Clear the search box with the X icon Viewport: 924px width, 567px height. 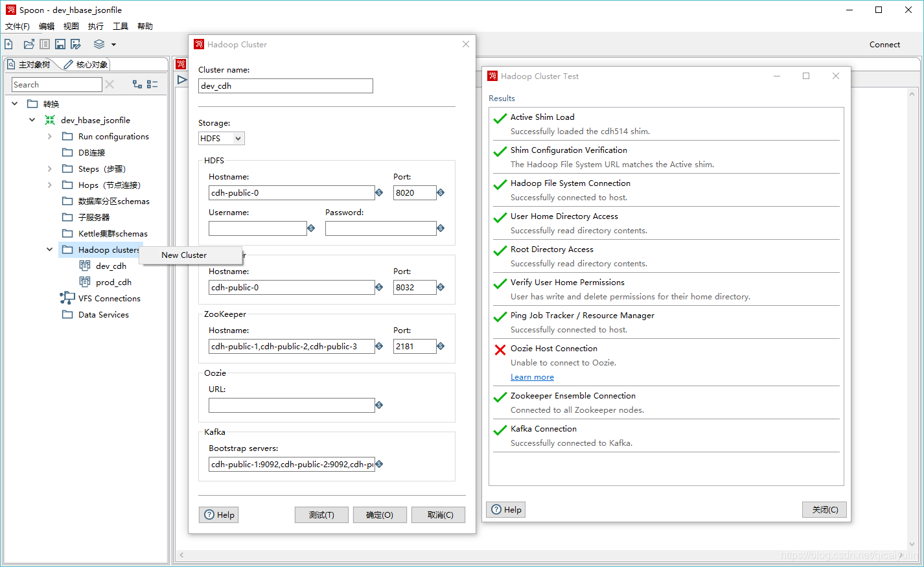(x=110, y=84)
